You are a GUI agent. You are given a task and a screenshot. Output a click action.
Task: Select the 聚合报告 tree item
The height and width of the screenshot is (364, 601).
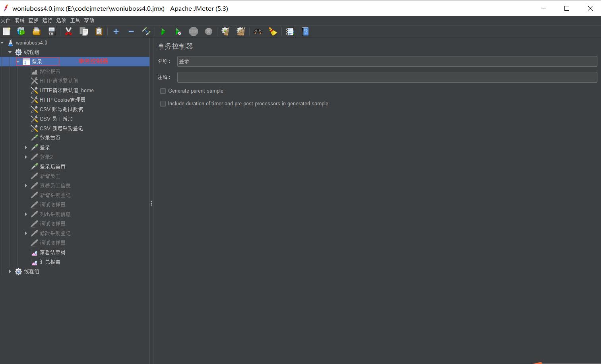pos(50,71)
